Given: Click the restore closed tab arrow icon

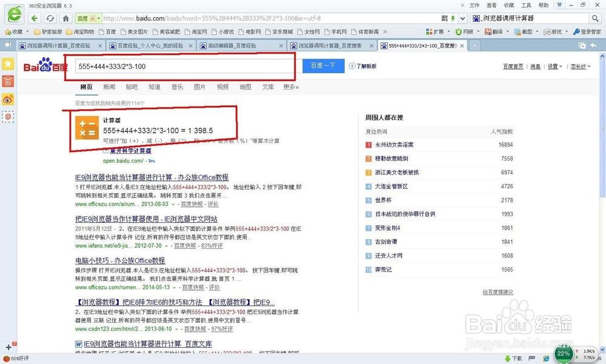Looking at the screenshot, I should pyautogui.click(x=594, y=45).
